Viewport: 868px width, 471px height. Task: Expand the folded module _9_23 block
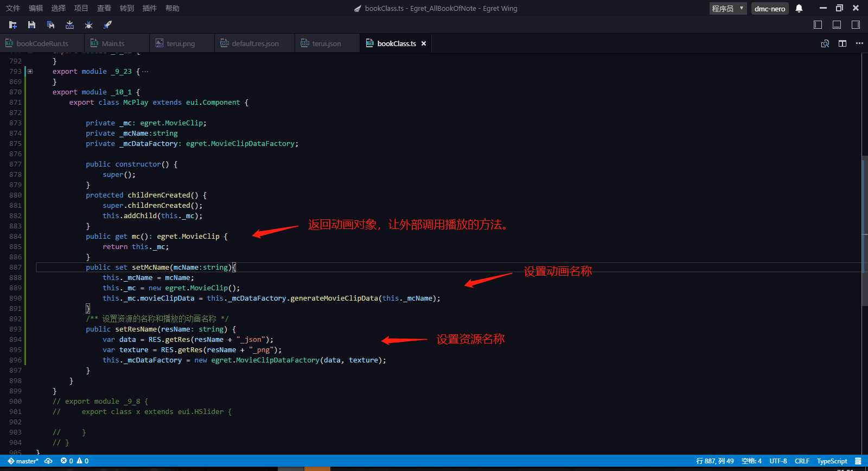coord(30,72)
